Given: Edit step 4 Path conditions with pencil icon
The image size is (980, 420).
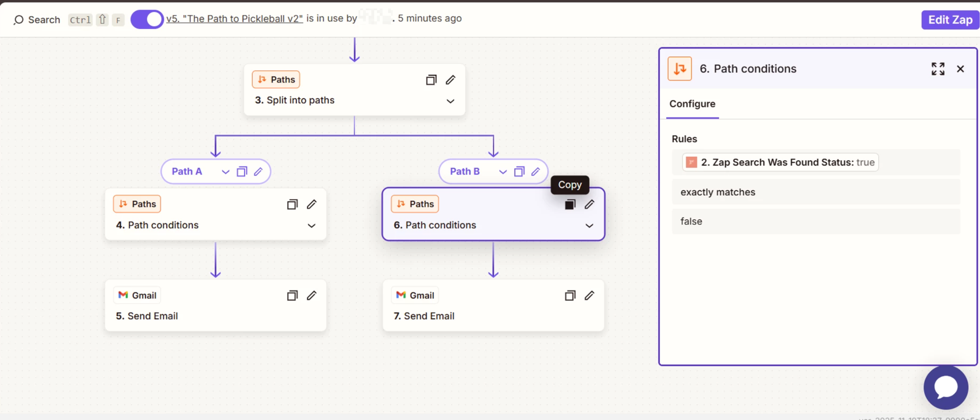Looking at the screenshot, I should (312, 205).
